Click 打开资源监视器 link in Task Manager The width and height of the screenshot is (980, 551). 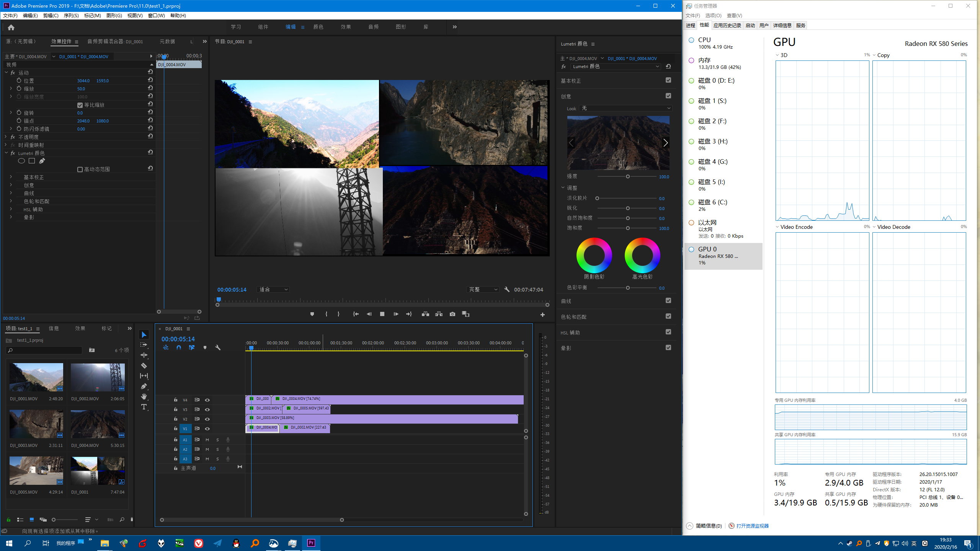pyautogui.click(x=752, y=526)
